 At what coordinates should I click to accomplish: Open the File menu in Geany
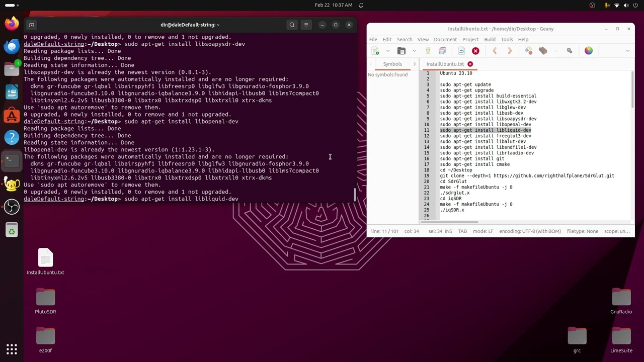click(x=373, y=39)
